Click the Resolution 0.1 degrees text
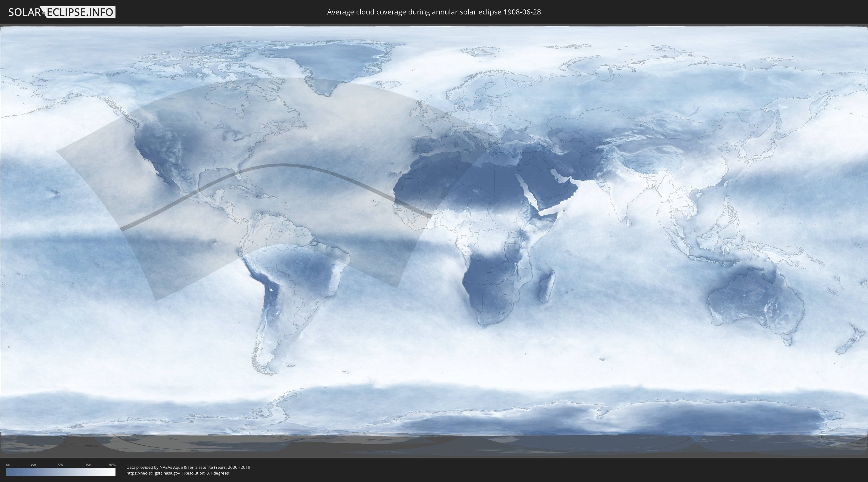 (206, 473)
